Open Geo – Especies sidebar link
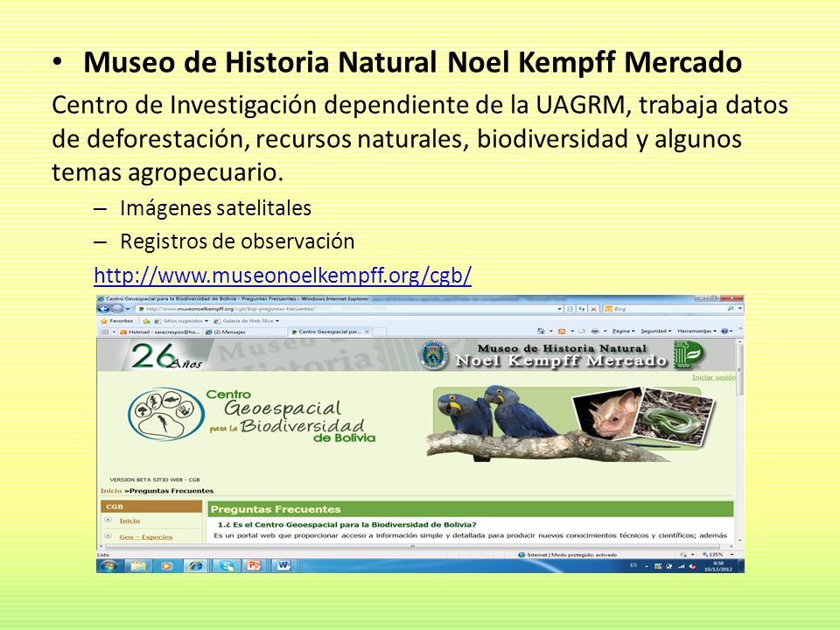This screenshot has height=630, width=840. tap(146, 536)
